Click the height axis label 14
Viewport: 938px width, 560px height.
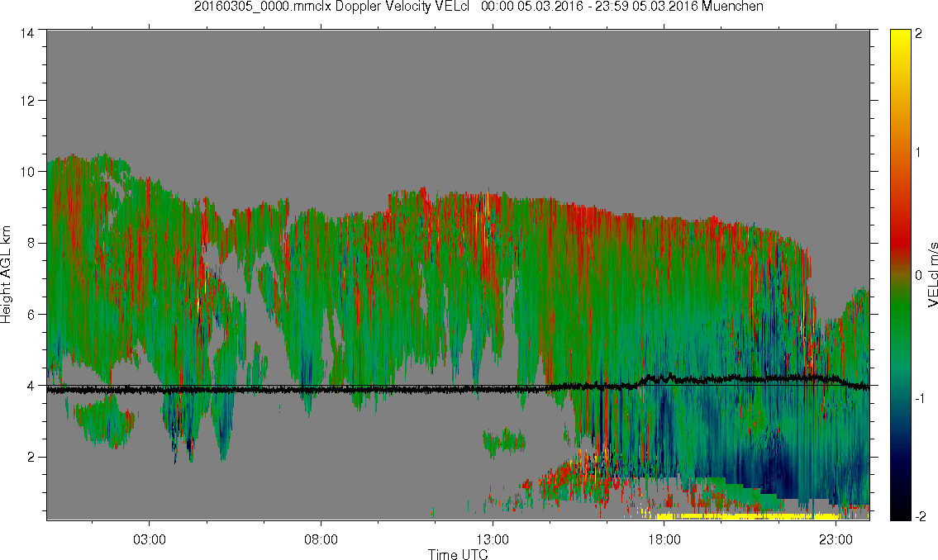pyautogui.click(x=27, y=34)
